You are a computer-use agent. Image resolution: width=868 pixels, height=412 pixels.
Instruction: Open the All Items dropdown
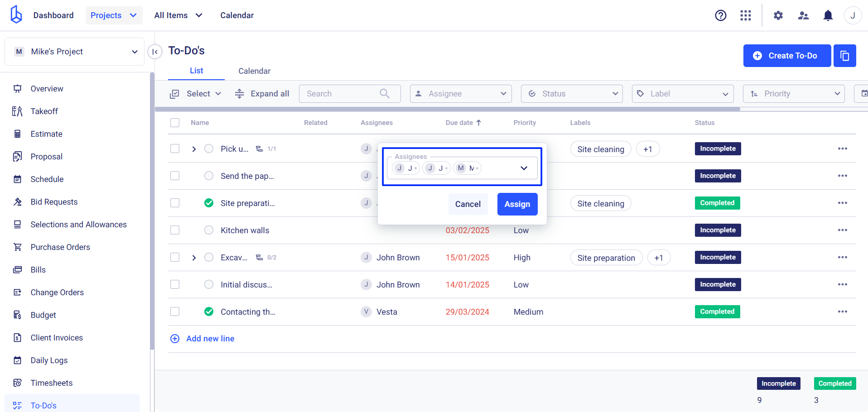(x=178, y=15)
